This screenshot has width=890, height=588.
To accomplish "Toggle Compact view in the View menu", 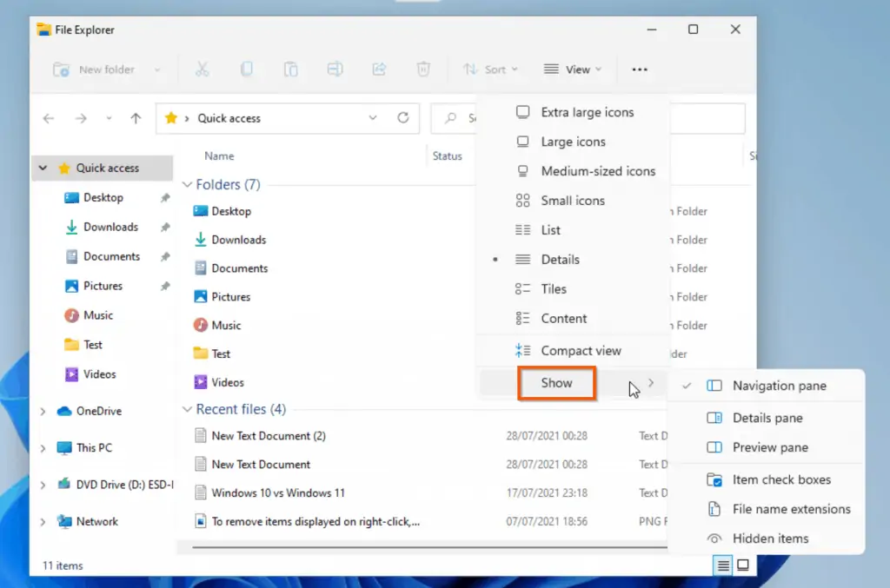I will tap(573, 350).
